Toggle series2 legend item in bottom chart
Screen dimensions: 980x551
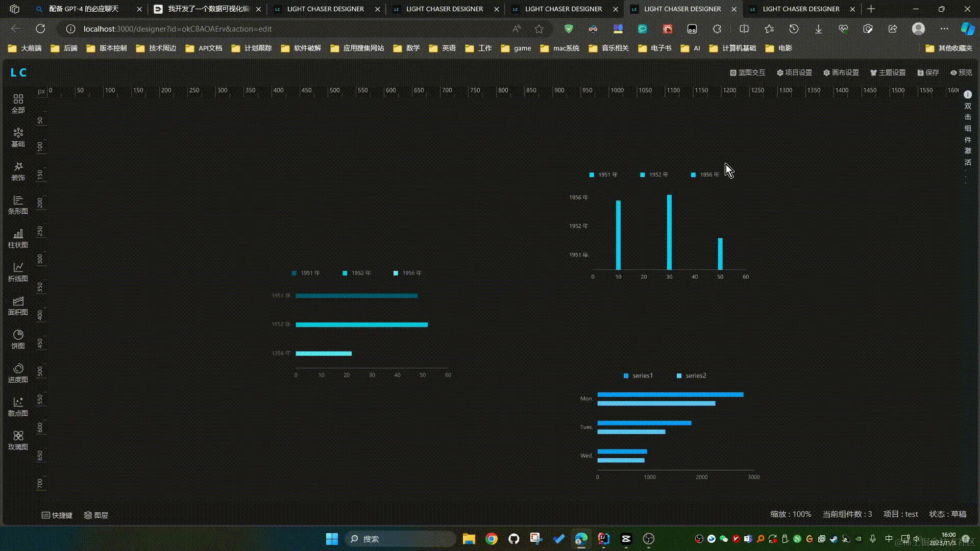691,375
